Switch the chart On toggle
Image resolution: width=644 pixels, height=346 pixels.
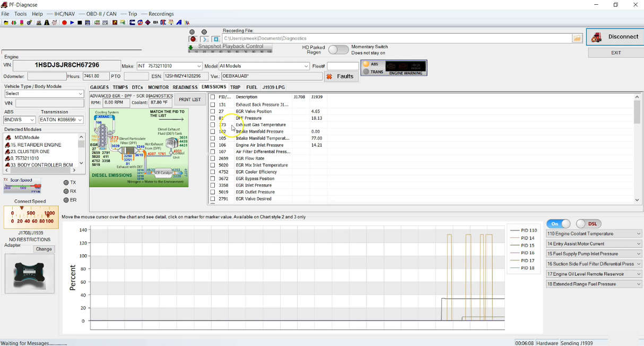pos(558,224)
